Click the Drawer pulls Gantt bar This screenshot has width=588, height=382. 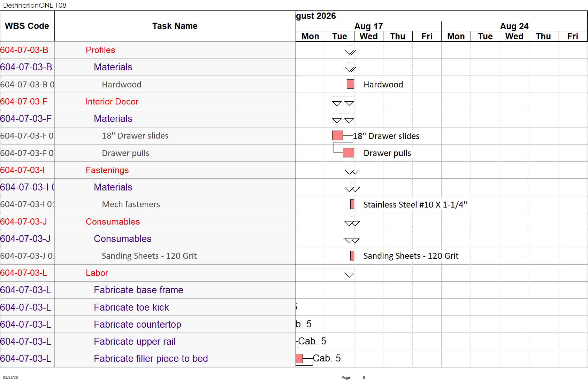(x=349, y=153)
